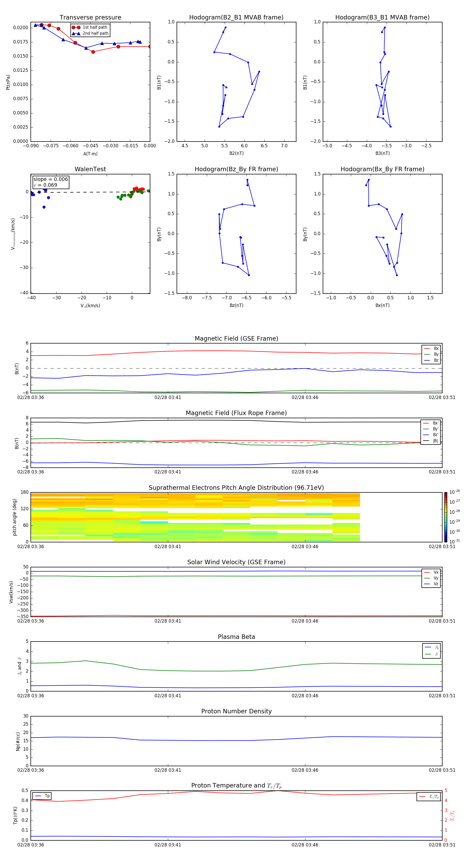This screenshot has width=473, height=868.
Task: Click the 'Bz' entry in GSE legend
Action: coord(431,360)
